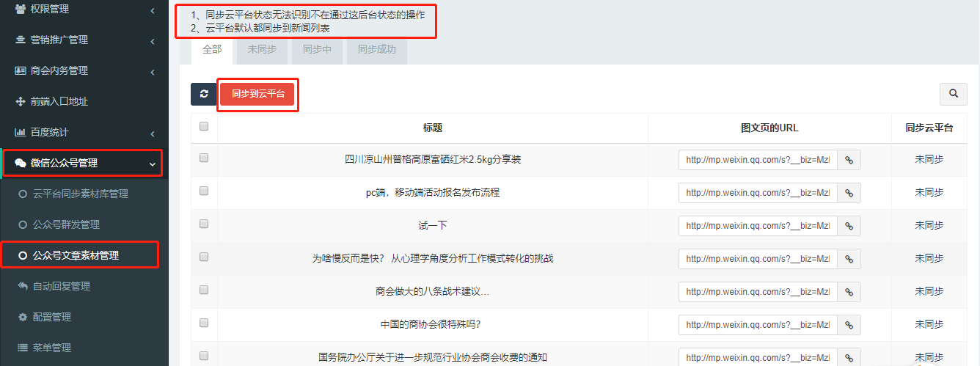
Task: Tick checkbox for 商会做大的八条战术建议 row
Action: 204,290
